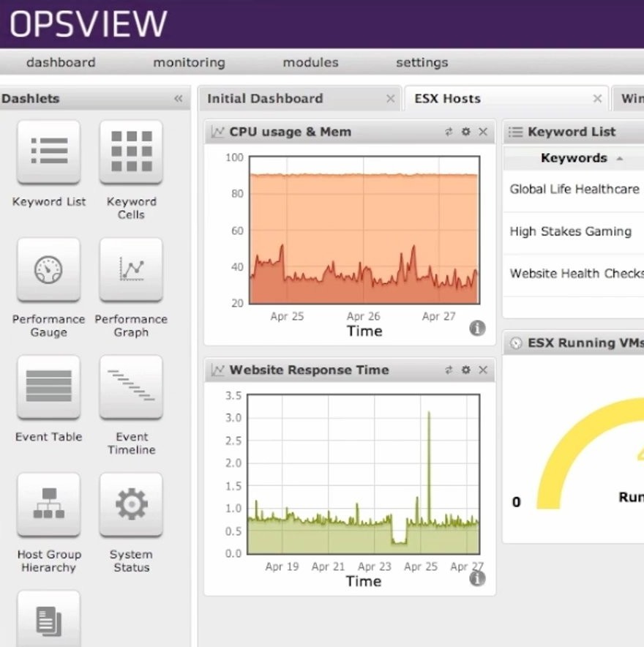This screenshot has height=647, width=644.
Task: Close the ESX Hosts tab
Action: (x=597, y=99)
